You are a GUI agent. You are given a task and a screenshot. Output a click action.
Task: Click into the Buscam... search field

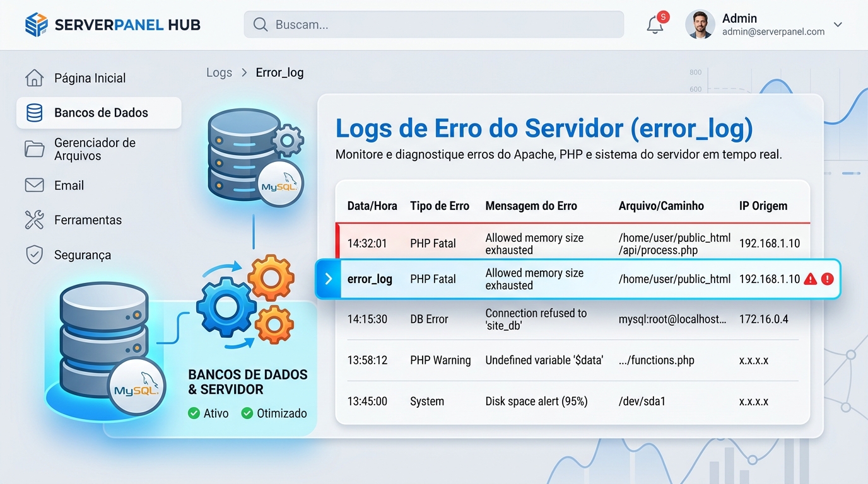434,25
